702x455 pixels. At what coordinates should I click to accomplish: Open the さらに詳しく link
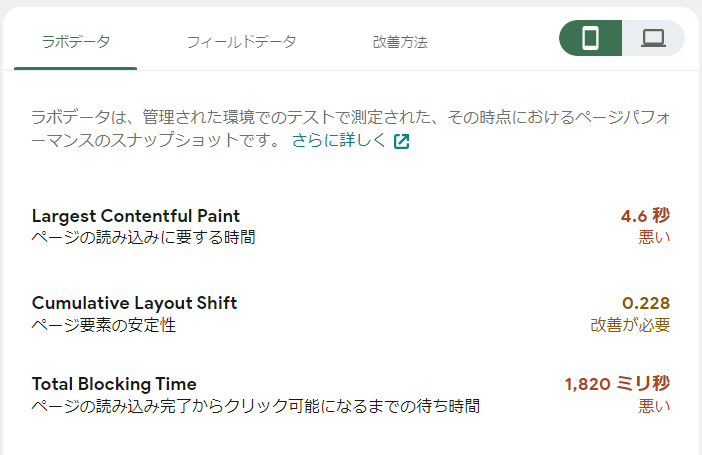338,141
